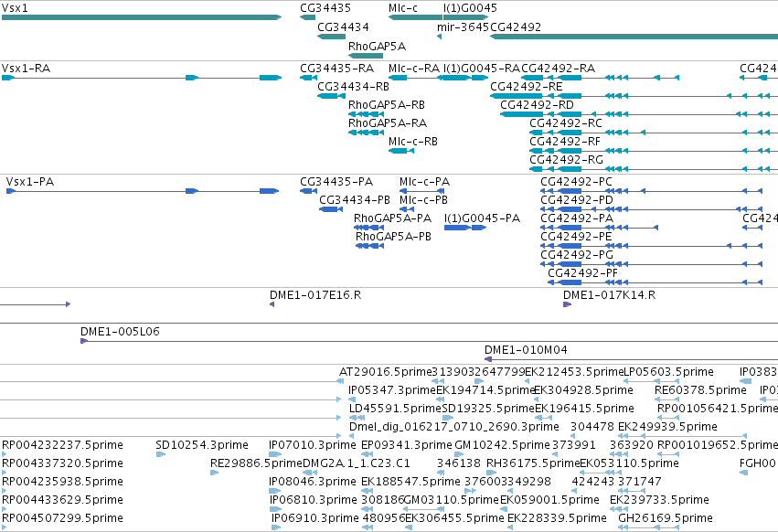
Task: Select the CG42492-PG protein feature
Action: click(652, 264)
